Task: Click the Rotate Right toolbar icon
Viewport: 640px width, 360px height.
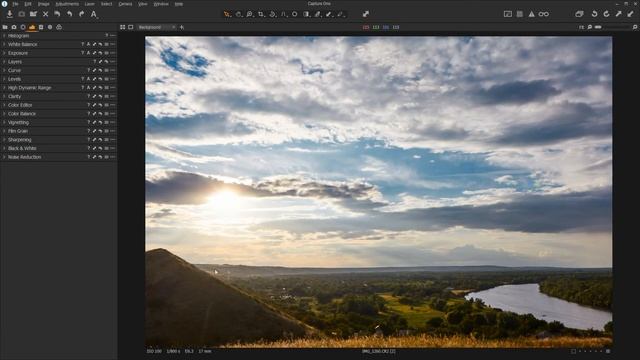Action: pos(607,14)
